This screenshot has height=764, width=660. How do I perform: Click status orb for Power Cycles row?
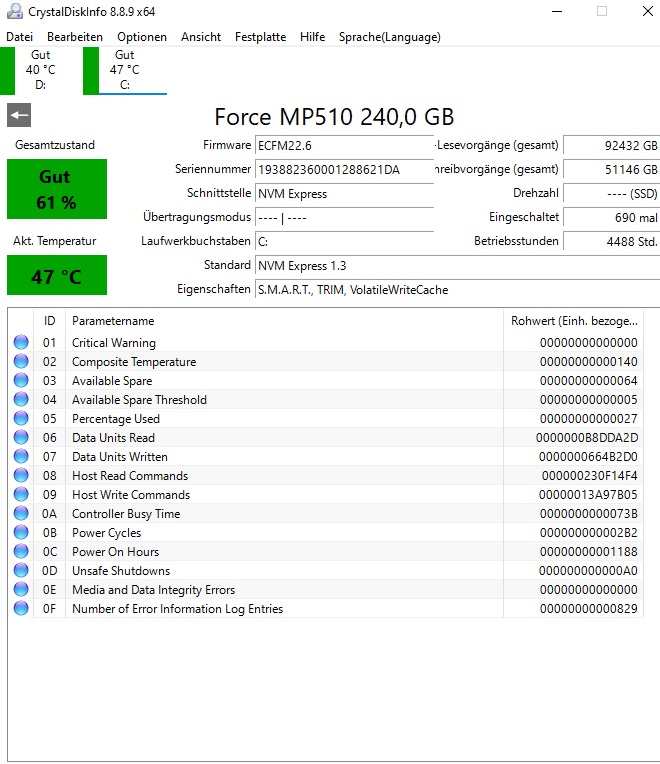21,532
